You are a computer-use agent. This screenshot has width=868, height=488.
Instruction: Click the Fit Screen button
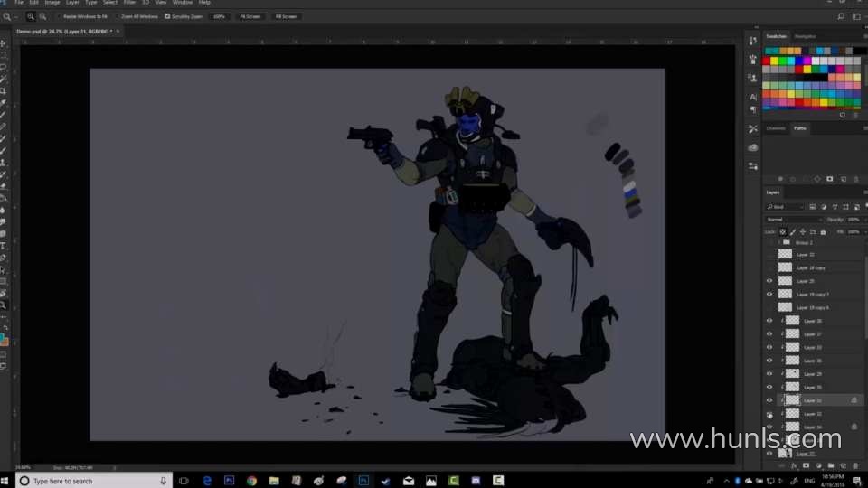coord(249,16)
